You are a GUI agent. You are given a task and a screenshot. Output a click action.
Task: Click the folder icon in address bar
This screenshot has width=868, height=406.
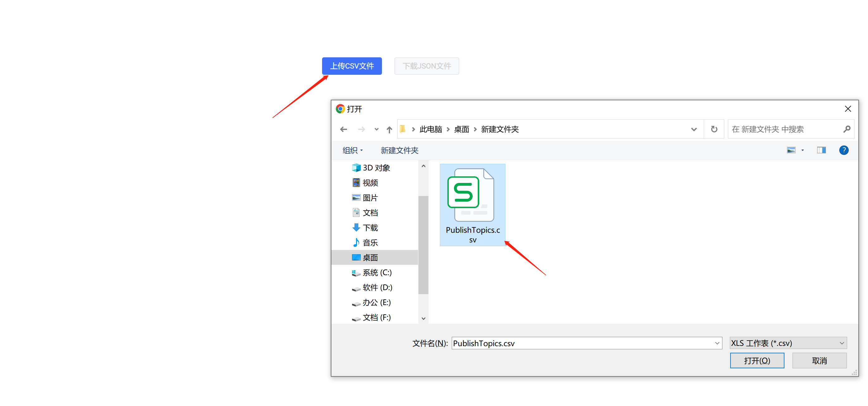(x=403, y=129)
